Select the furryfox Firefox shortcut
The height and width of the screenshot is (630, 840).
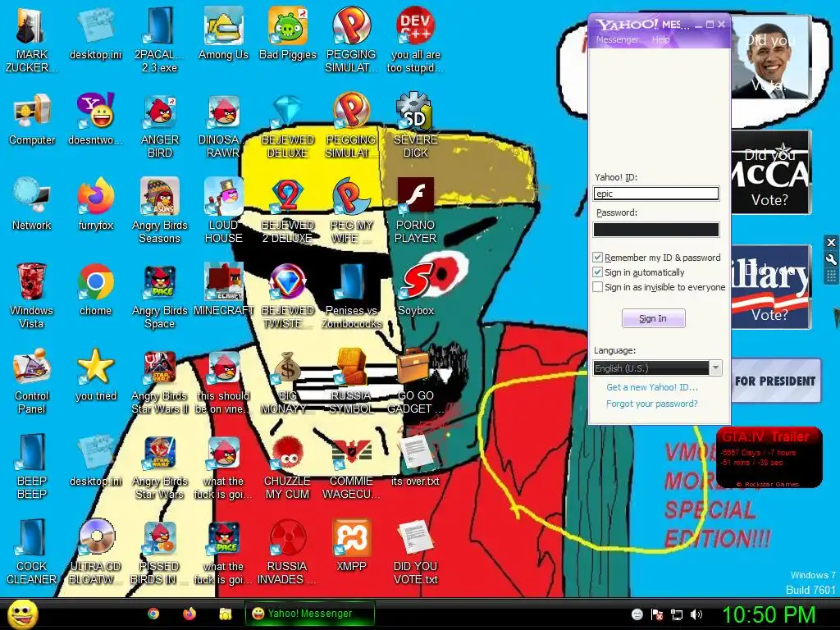(x=96, y=204)
